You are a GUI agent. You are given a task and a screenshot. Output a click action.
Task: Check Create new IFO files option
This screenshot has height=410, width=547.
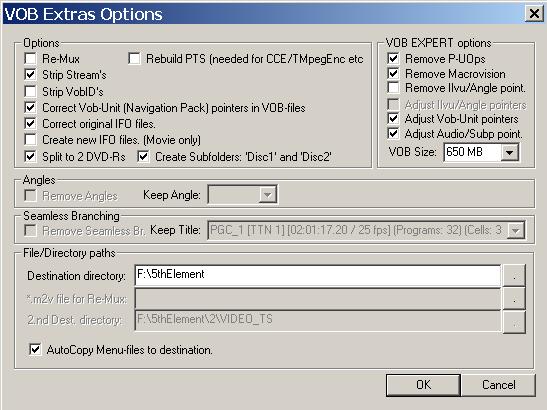point(30,140)
